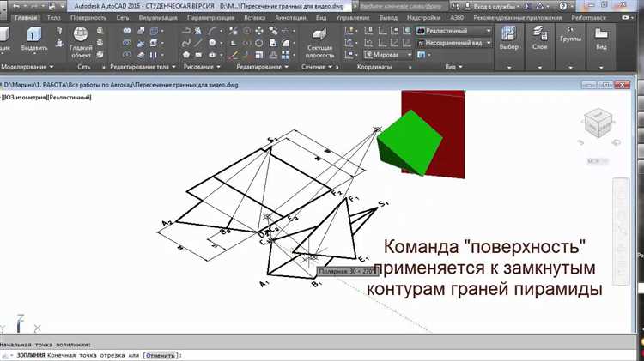Switch to the Тело ribbon tab
The width and height of the screenshot is (644, 361).
(x=54, y=18)
